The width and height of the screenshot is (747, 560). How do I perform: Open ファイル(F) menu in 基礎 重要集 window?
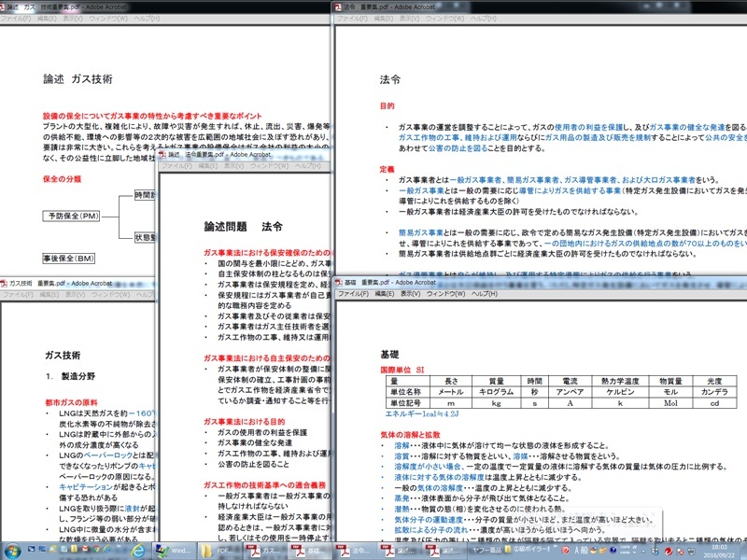click(353, 293)
